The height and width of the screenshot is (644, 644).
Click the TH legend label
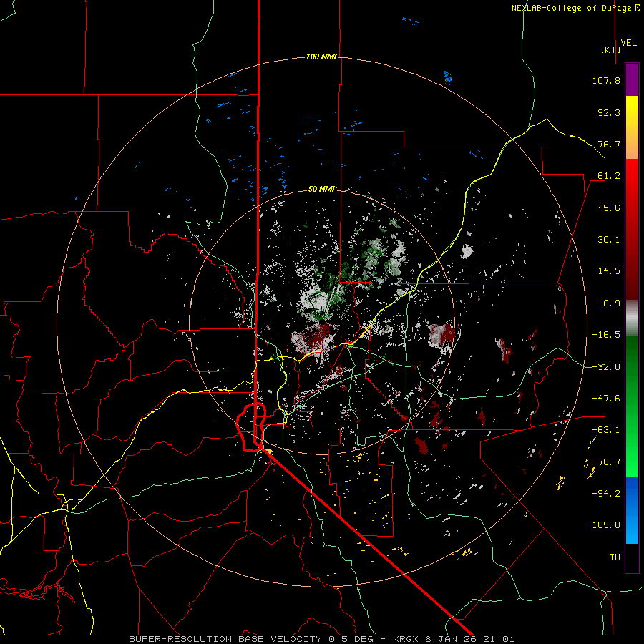point(615,557)
